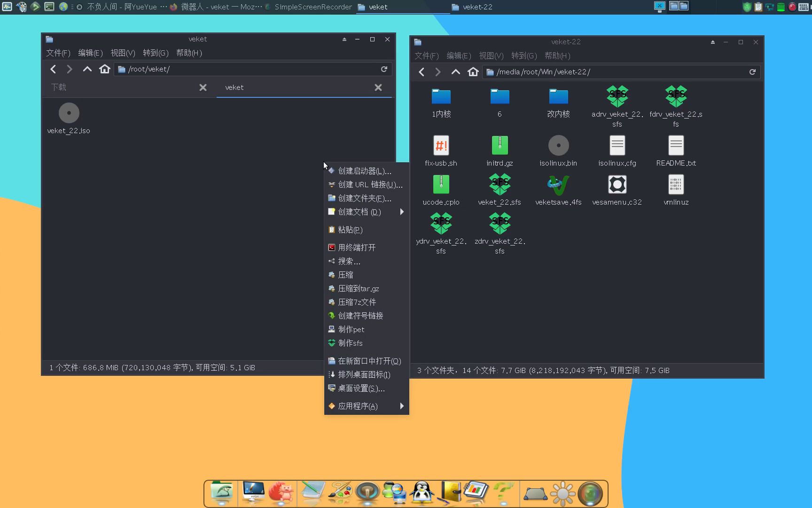
Task: Choose 排列桌面图标(I) from context menu
Action: [367, 374]
